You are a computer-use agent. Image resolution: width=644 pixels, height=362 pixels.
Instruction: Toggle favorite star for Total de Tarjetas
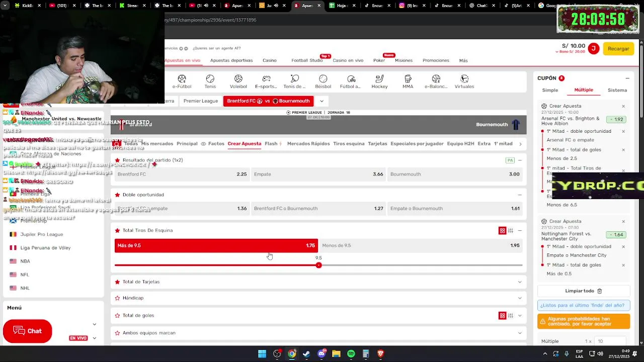(x=117, y=282)
